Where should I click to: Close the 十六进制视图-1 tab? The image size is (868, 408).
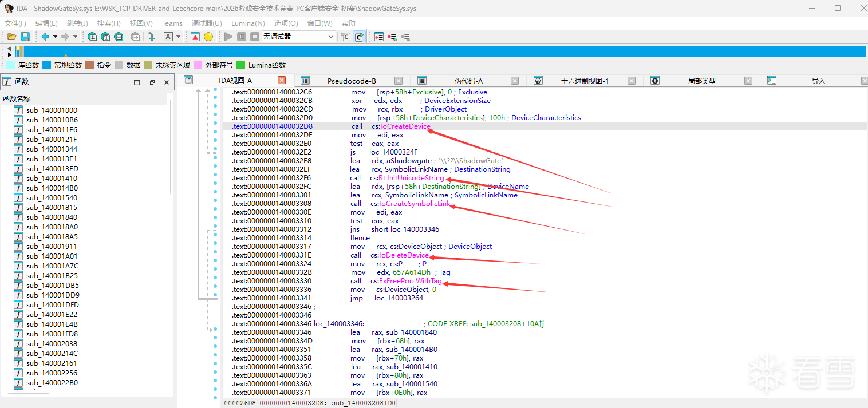(632, 81)
